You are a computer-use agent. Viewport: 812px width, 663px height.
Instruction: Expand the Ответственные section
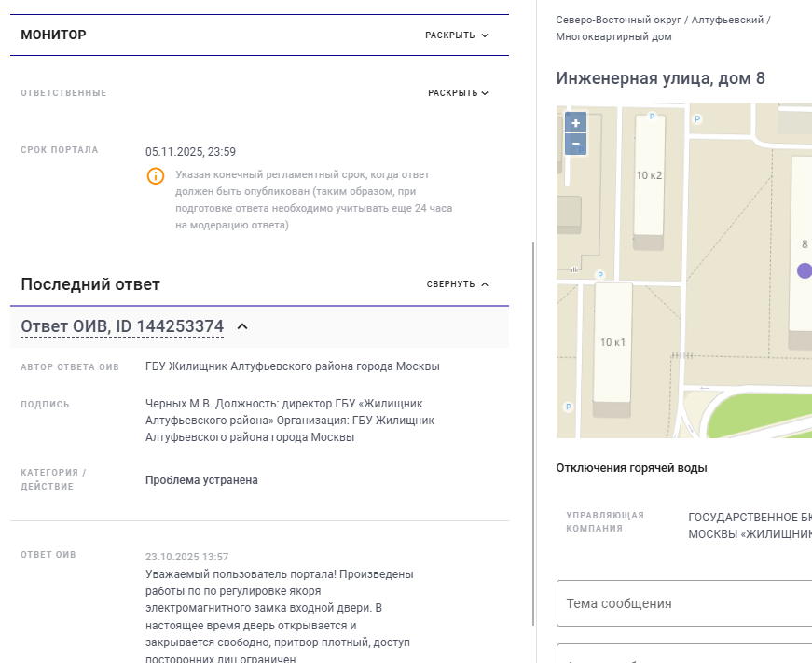(x=458, y=93)
